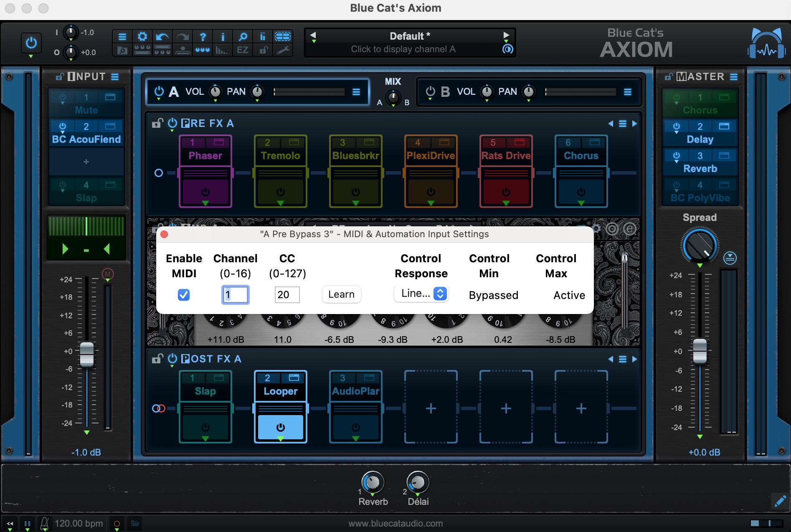Click the master gain fader handle
Screen dimensions: 791x532
pyautogui.click(x=700, y=351)
